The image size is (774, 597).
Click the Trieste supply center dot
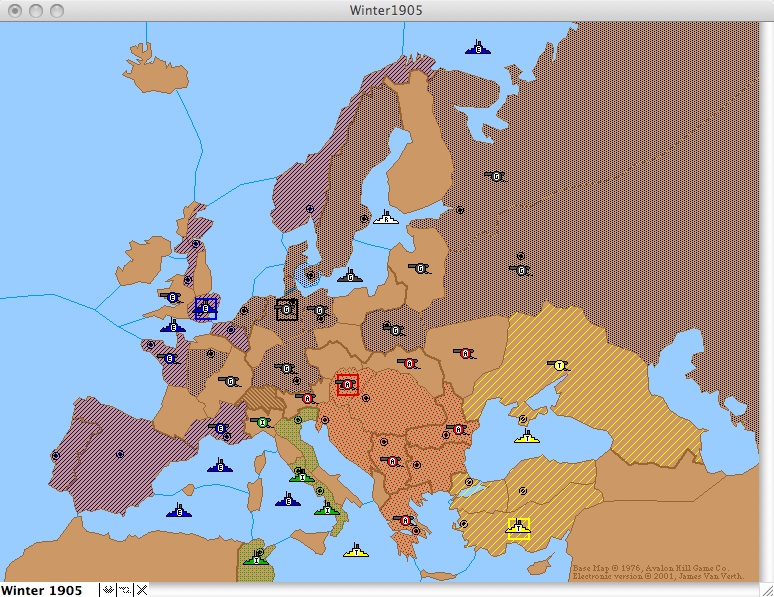pos(325,420)
